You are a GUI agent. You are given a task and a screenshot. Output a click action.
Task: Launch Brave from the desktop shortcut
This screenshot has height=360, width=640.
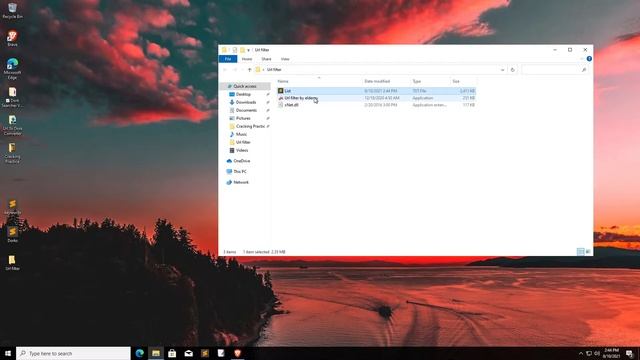click(12, 39)
